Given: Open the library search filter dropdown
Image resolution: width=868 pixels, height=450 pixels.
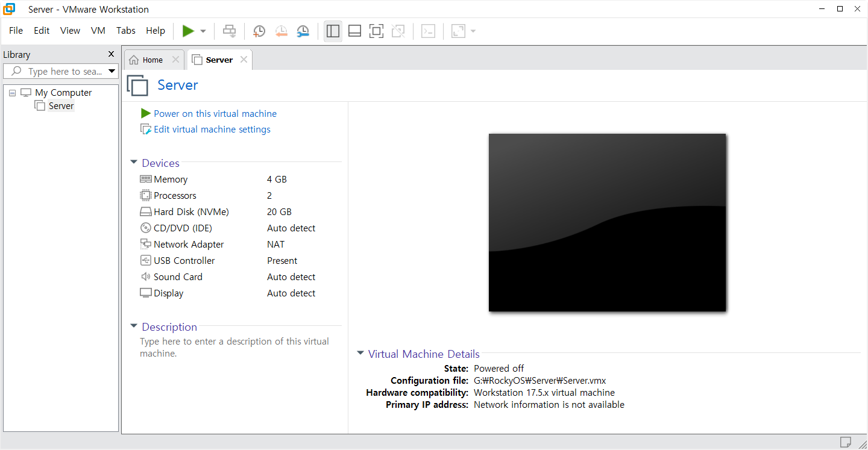Looking at the screenshot, I should (112, 71).
